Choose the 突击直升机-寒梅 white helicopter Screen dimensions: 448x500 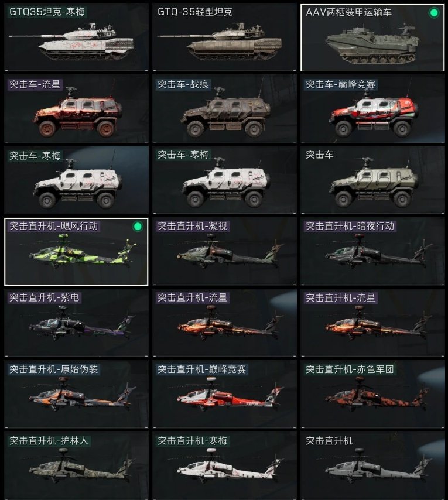(x=224, y=465)
